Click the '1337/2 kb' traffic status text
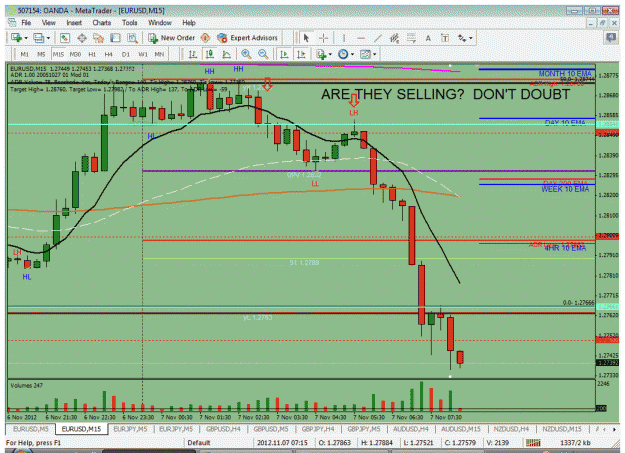The image size is (625, 453). 575,443
